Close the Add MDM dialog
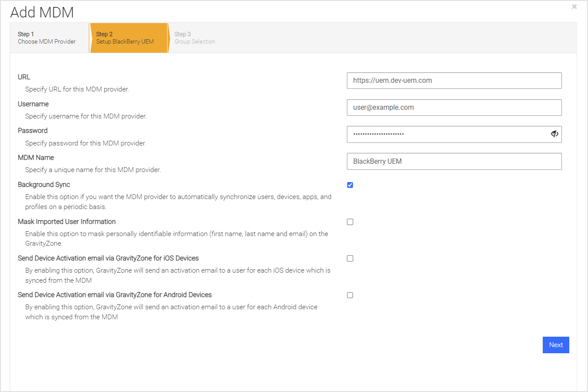The width and height of the screenshot is (588, 392). coord(574,7)
